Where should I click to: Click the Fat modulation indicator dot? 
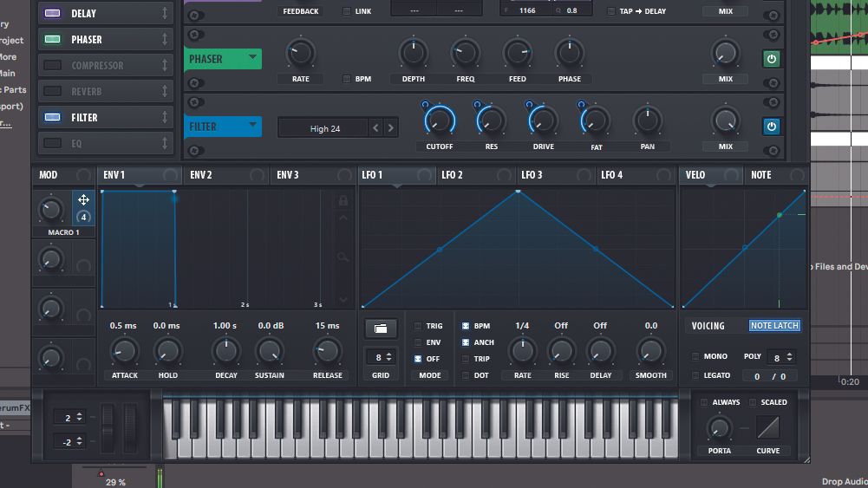coord(581,104)
